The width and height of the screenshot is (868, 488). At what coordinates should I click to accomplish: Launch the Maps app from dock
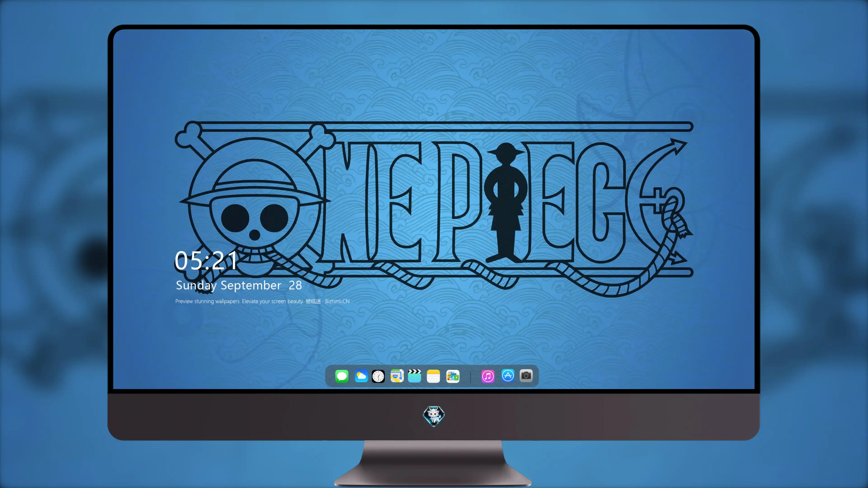[x=397, y=376]
